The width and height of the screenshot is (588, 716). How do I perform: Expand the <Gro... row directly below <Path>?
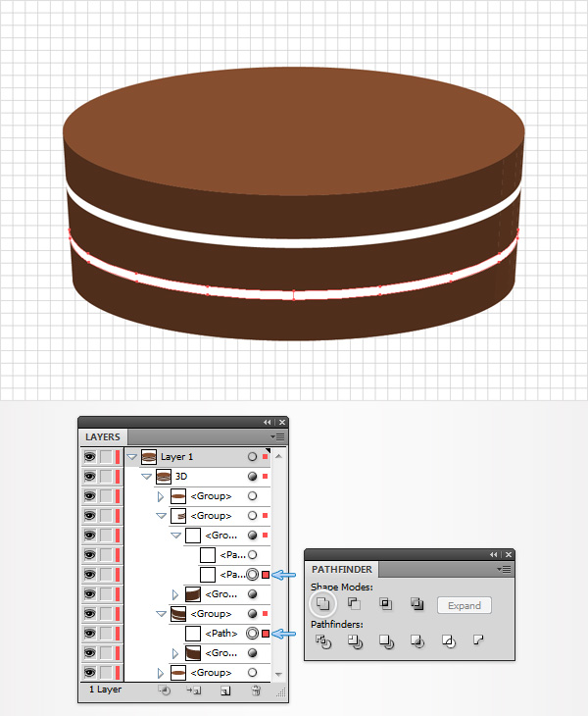tap(175, 653)
